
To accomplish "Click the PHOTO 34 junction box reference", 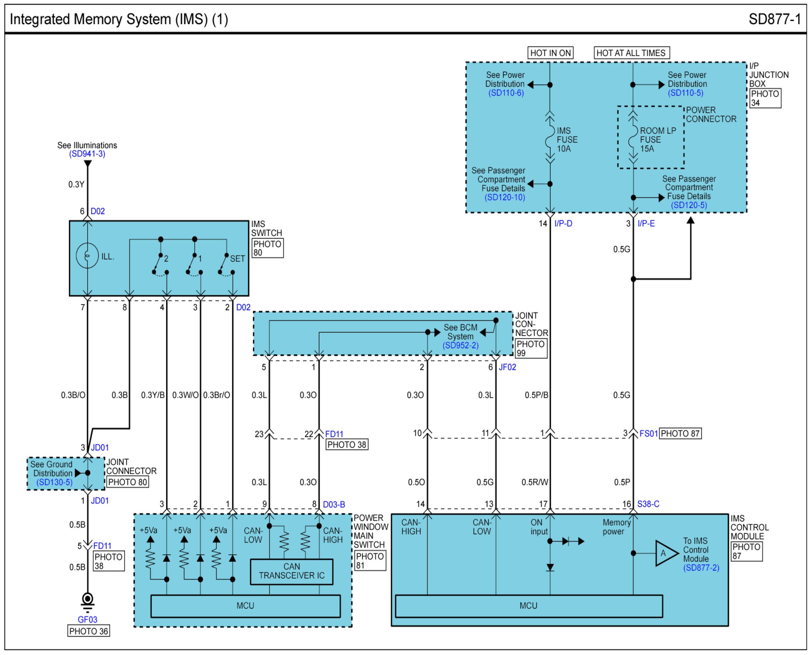I will point(765,98).
